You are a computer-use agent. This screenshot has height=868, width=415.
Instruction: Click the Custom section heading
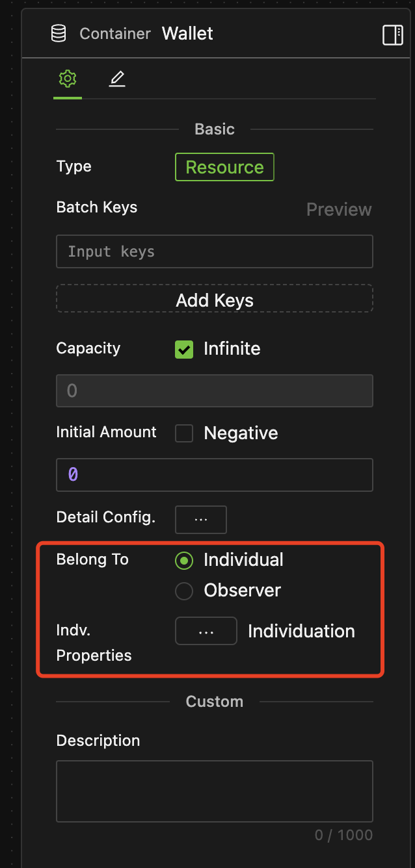(x=215, y=702)
